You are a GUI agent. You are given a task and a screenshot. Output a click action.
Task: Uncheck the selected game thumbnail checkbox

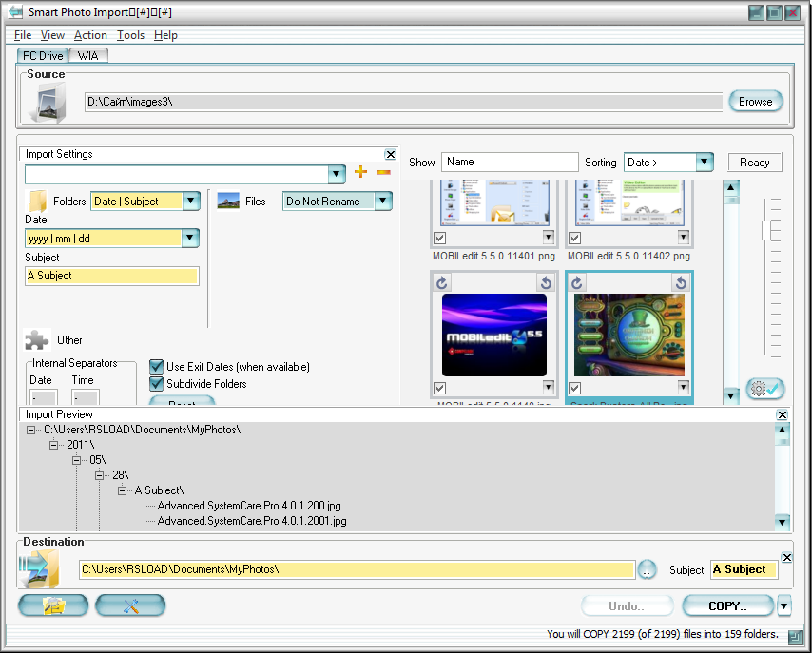click(x=575, y=388)
